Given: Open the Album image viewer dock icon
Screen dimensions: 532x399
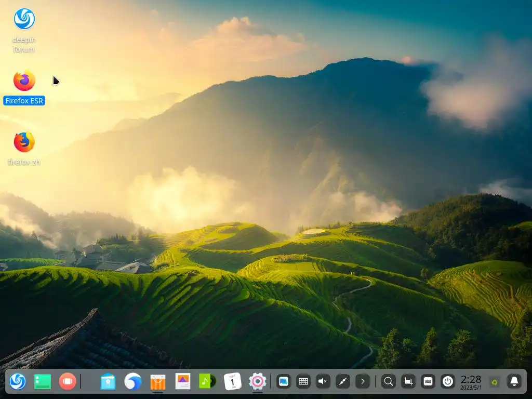Looking at the screenshot, I should click(x=182, y=382).
